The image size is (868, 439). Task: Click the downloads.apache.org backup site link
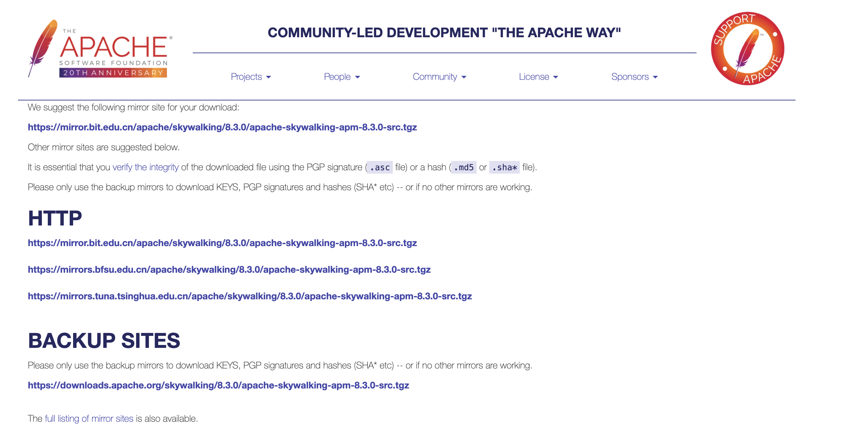(218, 385)
